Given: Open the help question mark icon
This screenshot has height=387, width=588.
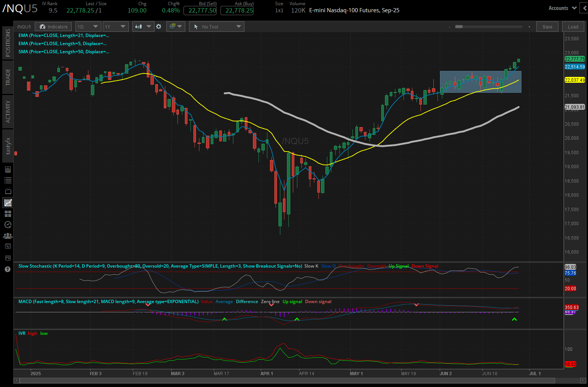Looking at the screenshot, I should pos(8,269).
